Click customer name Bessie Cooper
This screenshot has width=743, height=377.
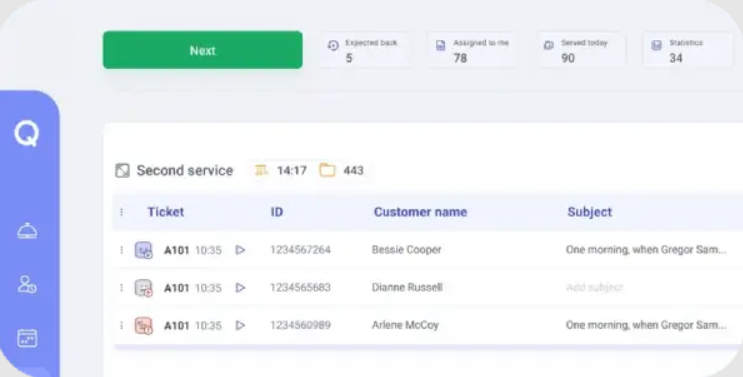(407, 250)
